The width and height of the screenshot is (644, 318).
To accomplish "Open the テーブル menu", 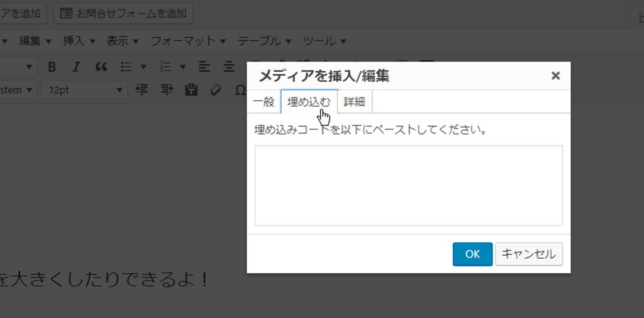I will point(264,41).
